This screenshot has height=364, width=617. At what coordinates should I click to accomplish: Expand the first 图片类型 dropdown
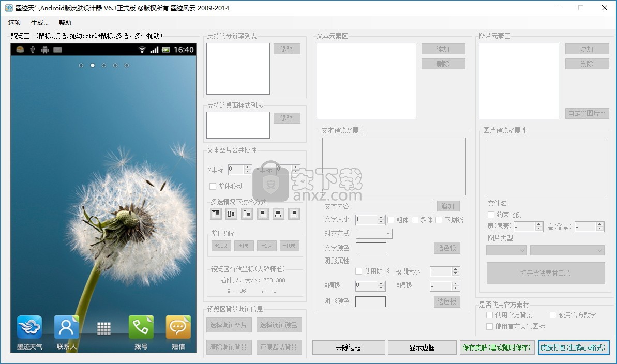pos(506,250)
